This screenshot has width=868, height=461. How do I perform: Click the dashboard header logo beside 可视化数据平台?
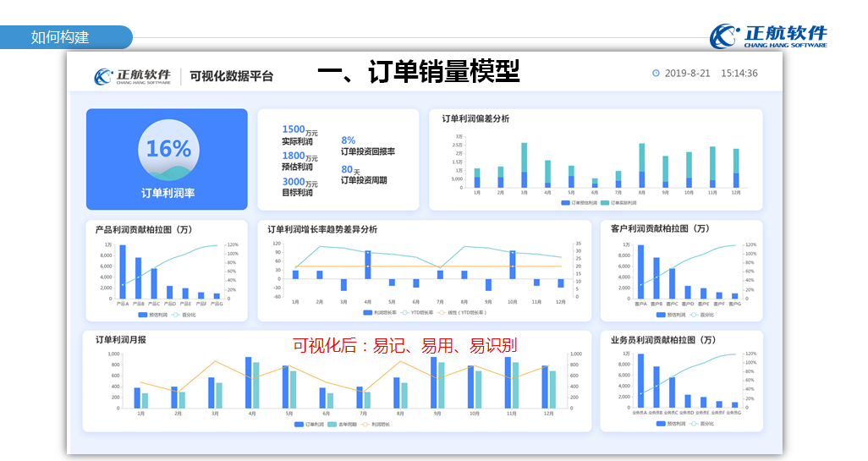[x=132, y=76]
